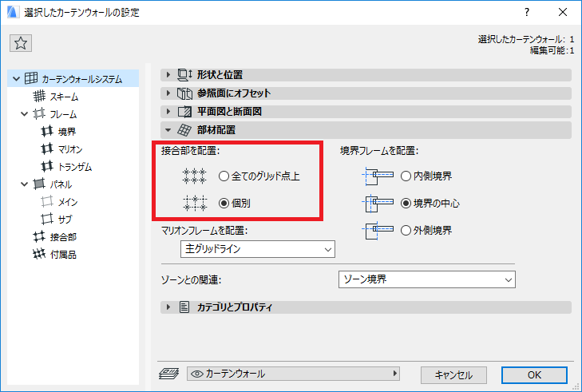Screen dimensions: 582x392
Task: Select 付属品 in the settings tree
Action: (x=63, y=254)
